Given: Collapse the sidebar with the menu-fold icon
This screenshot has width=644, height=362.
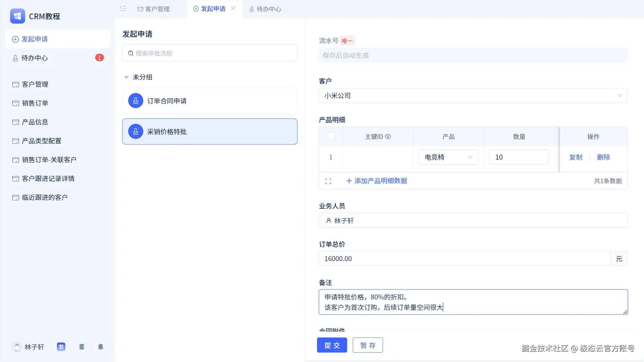Looking at the screenshot, I should [123, 9].
